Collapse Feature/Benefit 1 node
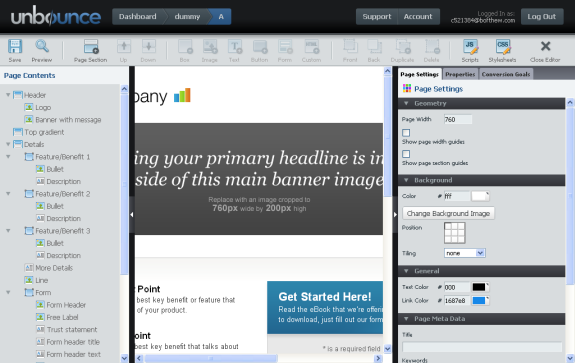 [8, 157]
